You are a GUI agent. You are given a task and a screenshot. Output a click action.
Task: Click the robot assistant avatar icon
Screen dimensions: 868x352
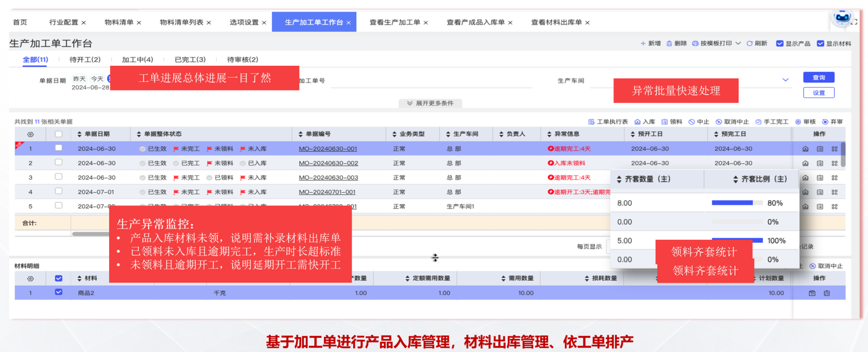click(842, 19)
